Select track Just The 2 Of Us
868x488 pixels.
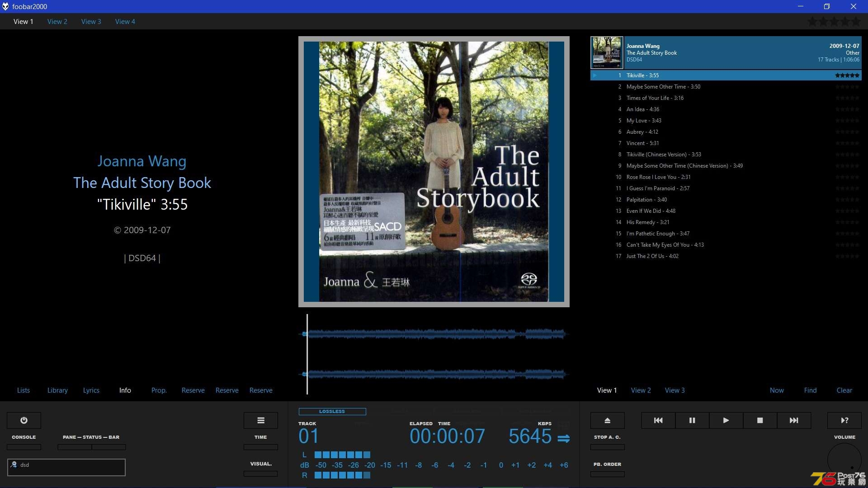(726, 256)
